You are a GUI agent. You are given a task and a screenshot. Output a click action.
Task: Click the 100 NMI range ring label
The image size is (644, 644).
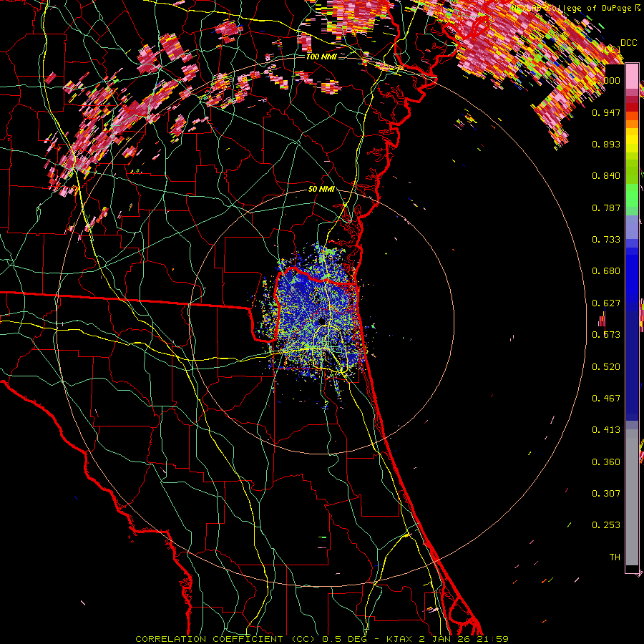pos(321,57)
